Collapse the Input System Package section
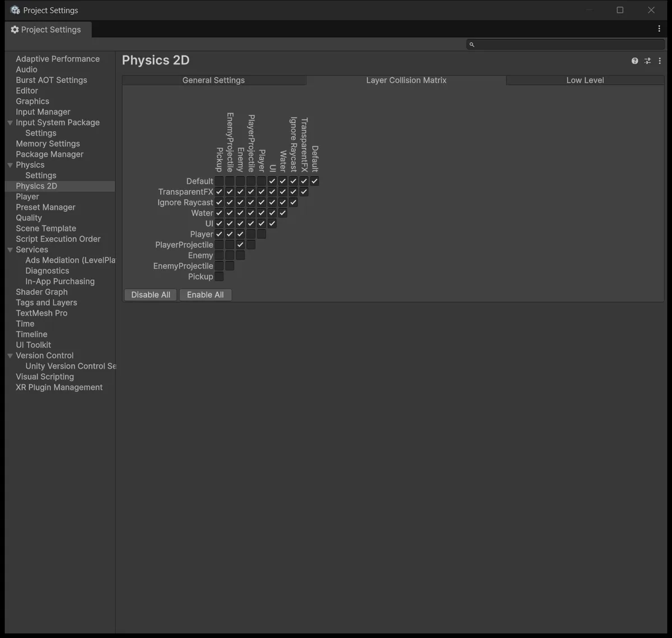The image size is (672, 638). tap(10, 123)
